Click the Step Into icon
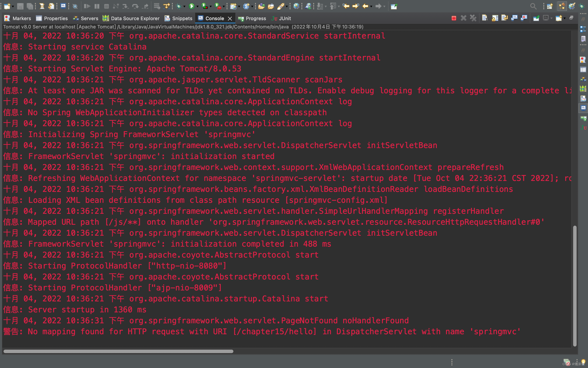The image size is (588, 368). (x=125, y=6)
